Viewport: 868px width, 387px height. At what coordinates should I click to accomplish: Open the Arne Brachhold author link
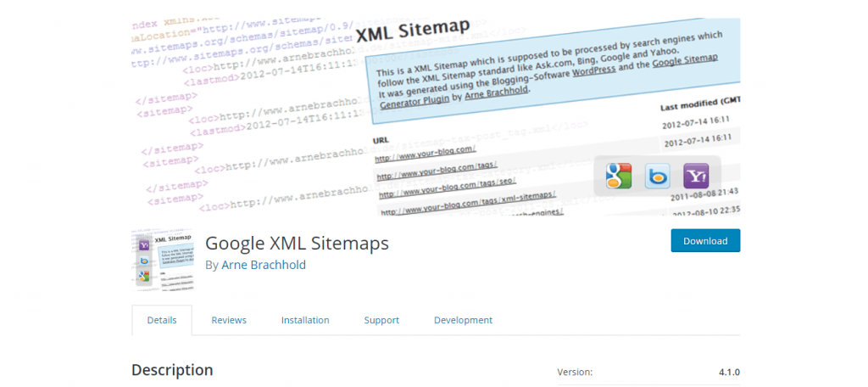point(264,265)
